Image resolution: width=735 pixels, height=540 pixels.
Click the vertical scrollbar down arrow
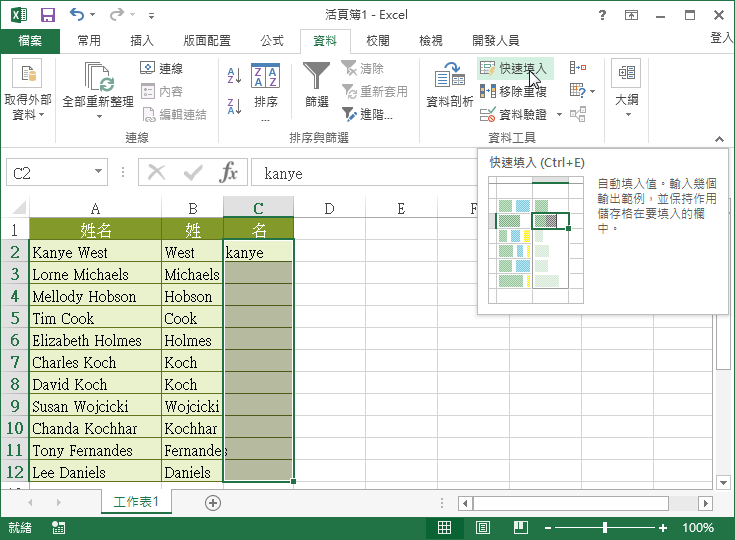point(723,482)
